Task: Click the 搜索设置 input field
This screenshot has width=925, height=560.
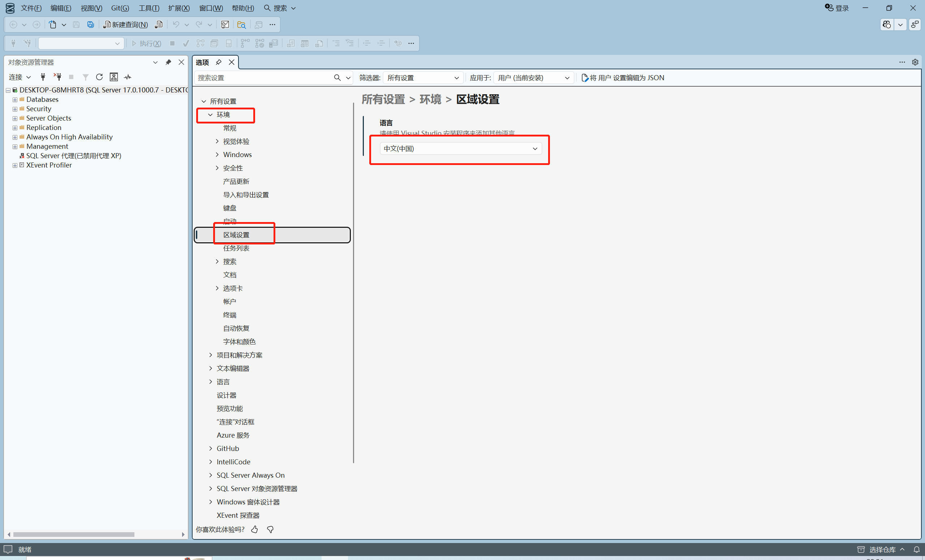Action: (263, 78)
